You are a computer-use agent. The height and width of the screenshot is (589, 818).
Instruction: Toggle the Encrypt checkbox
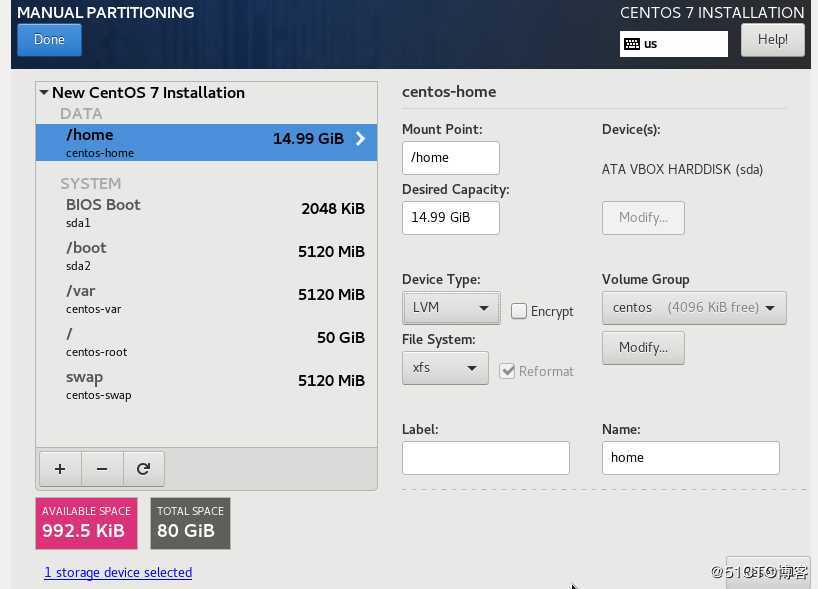click(519, 311)
